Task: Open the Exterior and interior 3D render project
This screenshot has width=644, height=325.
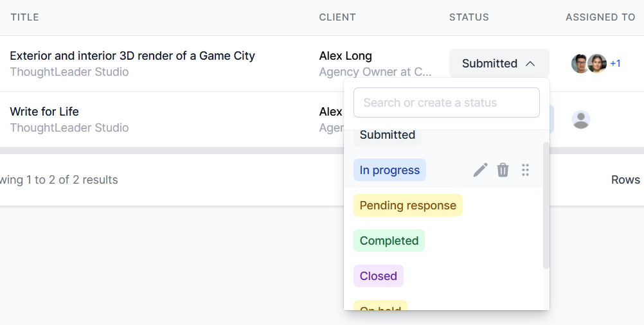Action: click(x=132, y=56)
